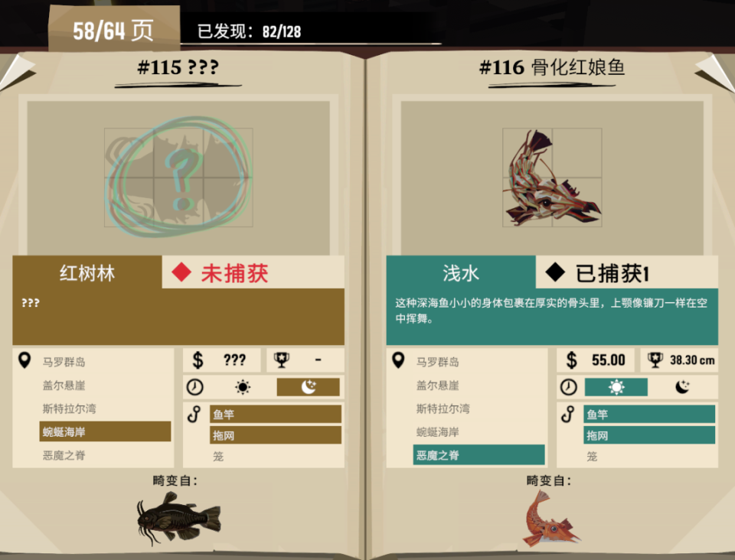Click the red diamond next to 未捕获

(x=181, y=272)
